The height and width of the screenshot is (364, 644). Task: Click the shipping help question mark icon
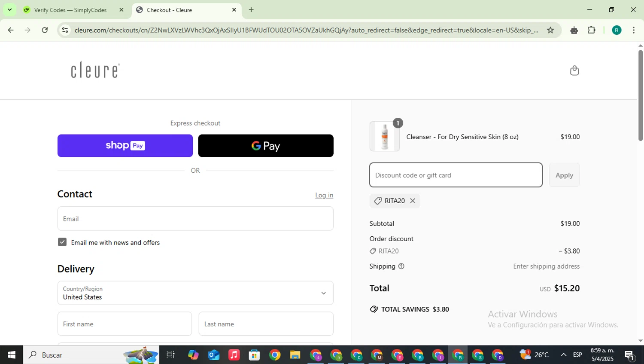401,266
